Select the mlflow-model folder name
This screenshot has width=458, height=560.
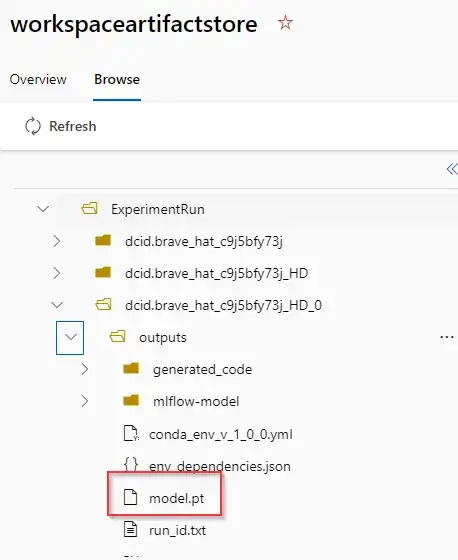pyautogui.click(x=196, y=401)
